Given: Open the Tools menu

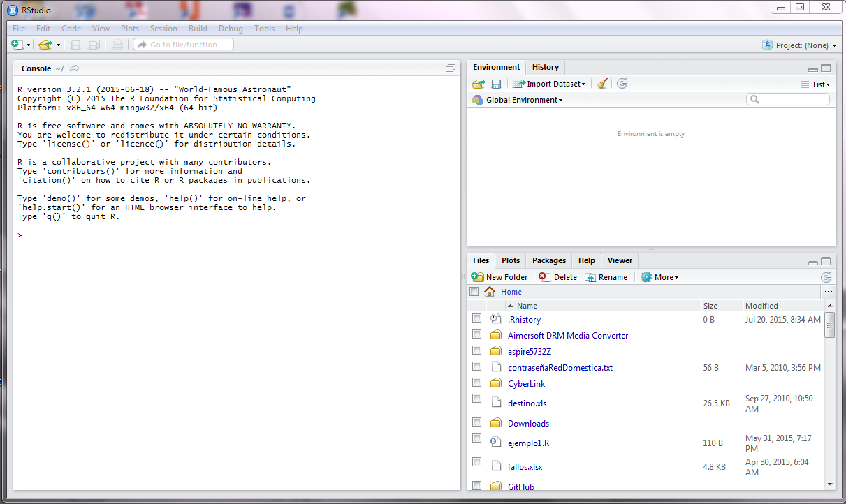Looking at the screenshot, I should 264,29.
